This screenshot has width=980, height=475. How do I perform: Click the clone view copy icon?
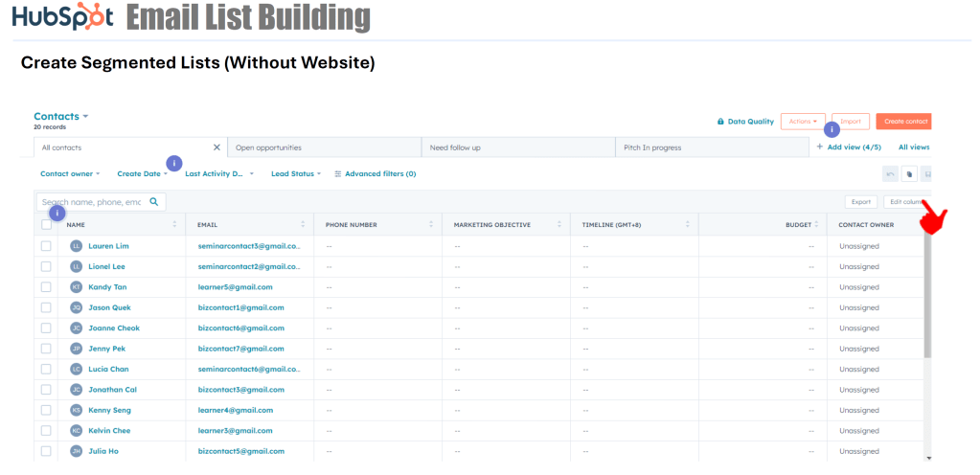click(x=909, y=173)
